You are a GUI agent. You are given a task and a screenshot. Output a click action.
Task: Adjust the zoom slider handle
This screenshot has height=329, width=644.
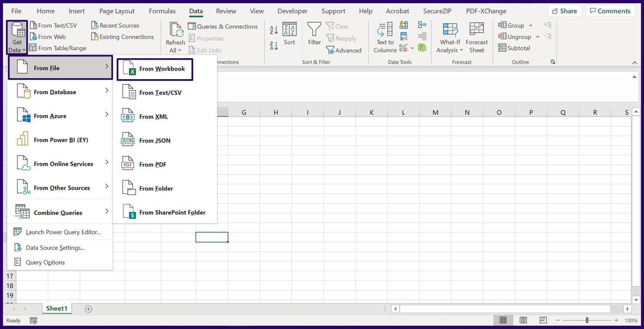pyautogui.click(x=587, y=320)
